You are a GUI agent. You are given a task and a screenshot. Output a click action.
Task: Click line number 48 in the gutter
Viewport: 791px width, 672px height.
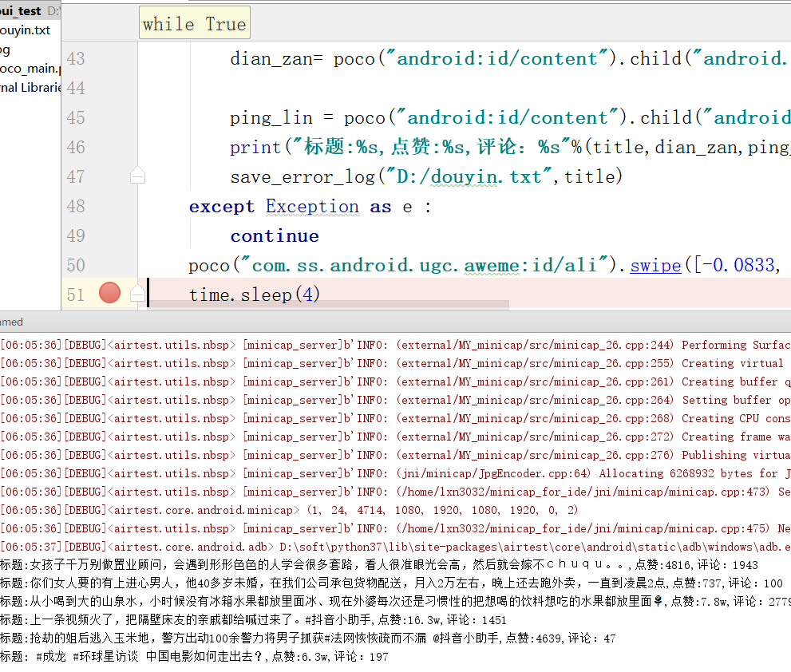76,207
